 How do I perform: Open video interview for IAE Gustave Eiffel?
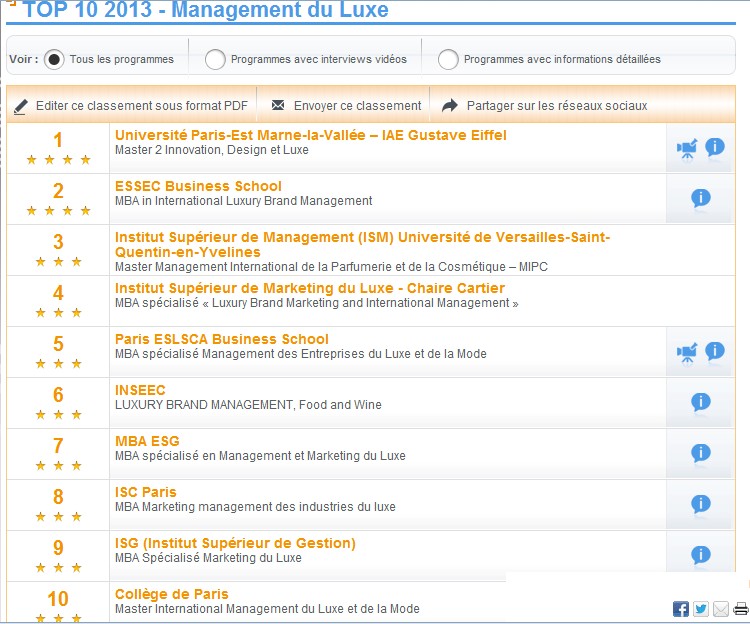tap(687, 149)
